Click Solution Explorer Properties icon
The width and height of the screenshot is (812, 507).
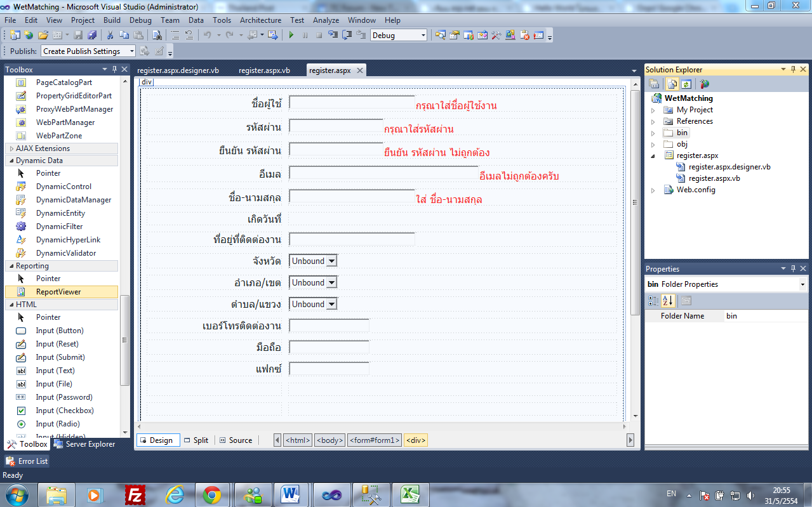tap(654, 84)
